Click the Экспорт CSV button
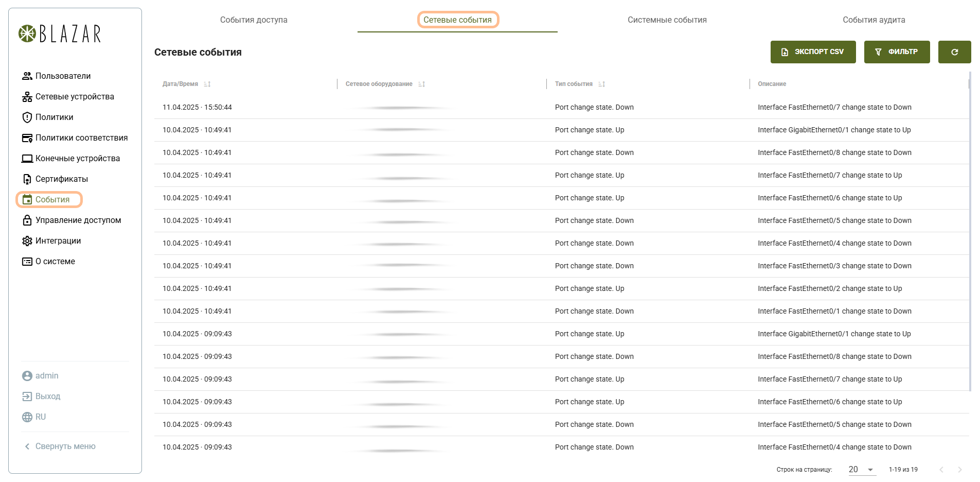The image size is (980, 482). point(813,52)
